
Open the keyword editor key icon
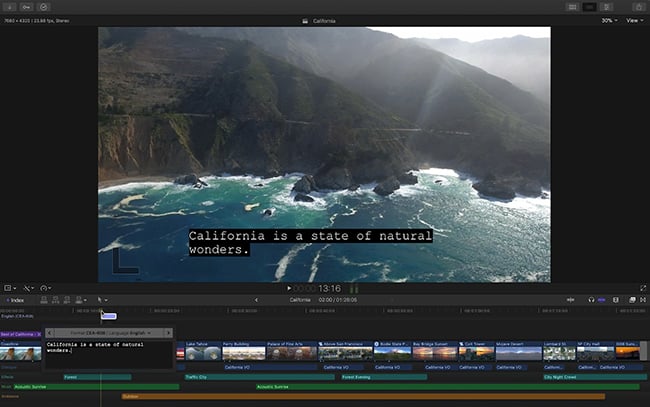[26, 7]
